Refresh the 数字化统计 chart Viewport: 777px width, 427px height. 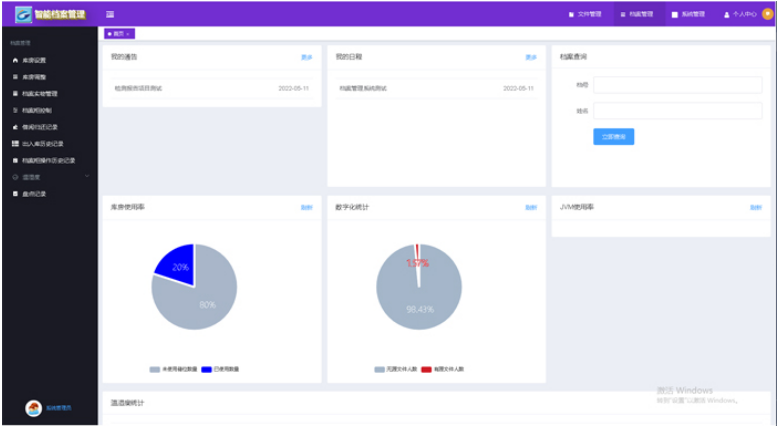point(531,207)
